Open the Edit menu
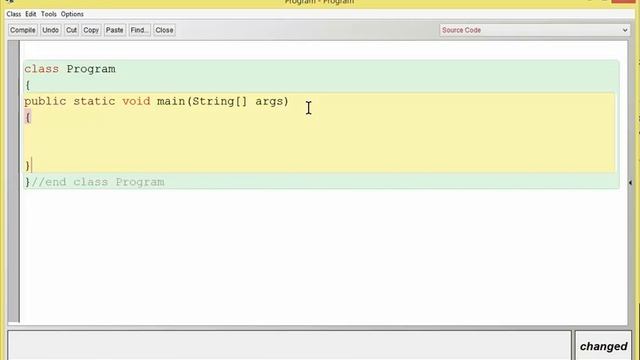The width and height of the screenshot is (640, 360). click(31, 14)
